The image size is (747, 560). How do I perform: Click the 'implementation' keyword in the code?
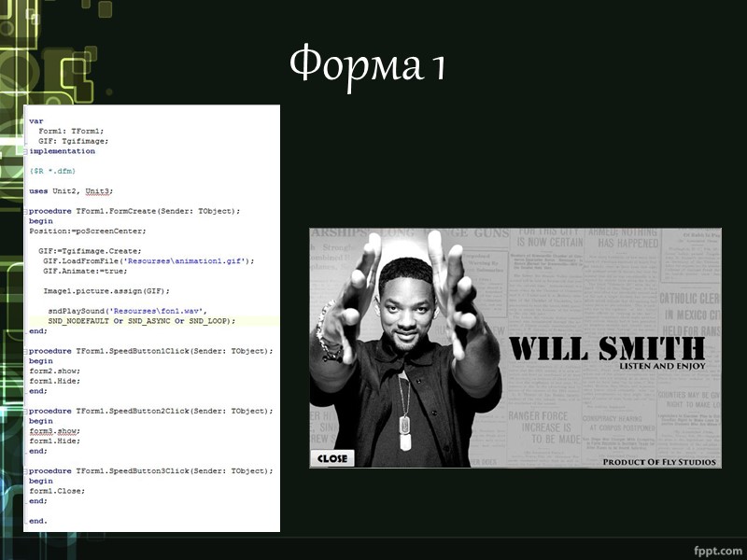click(x=62, y=151)
